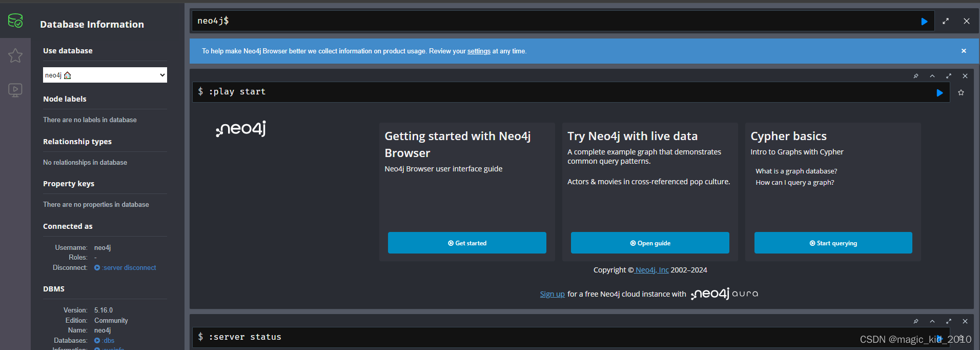This screenshot has width=980, height=350.
Task: Close the :server status frame
Action: (965, 321)
